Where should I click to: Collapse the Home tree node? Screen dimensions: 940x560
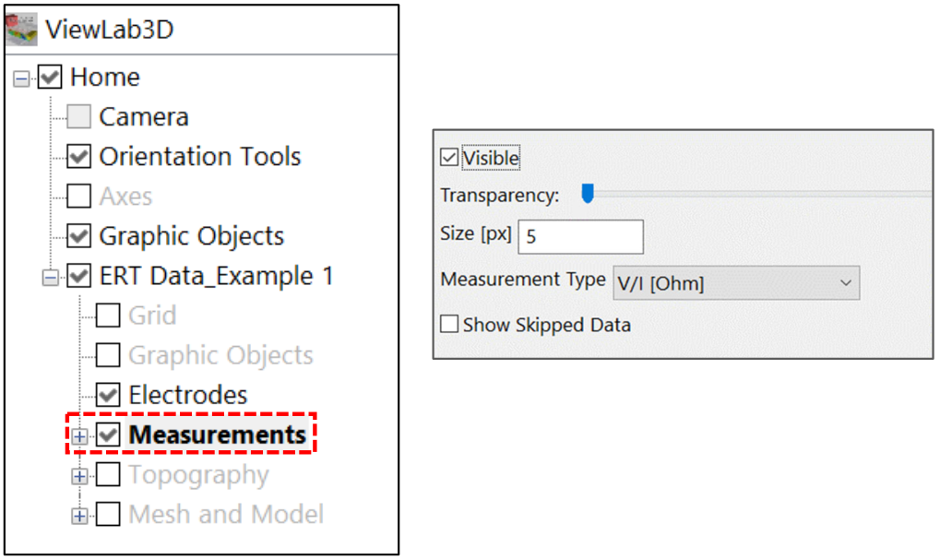point(21,78)
